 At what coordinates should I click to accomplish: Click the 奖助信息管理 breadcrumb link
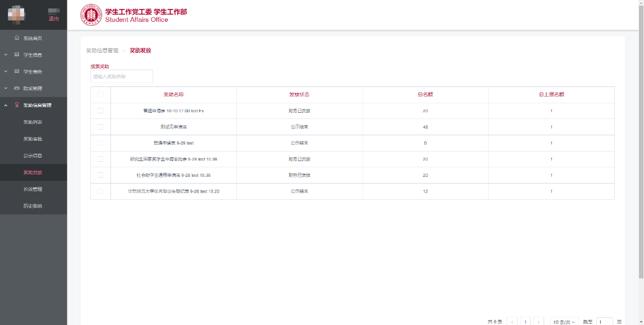102,51
